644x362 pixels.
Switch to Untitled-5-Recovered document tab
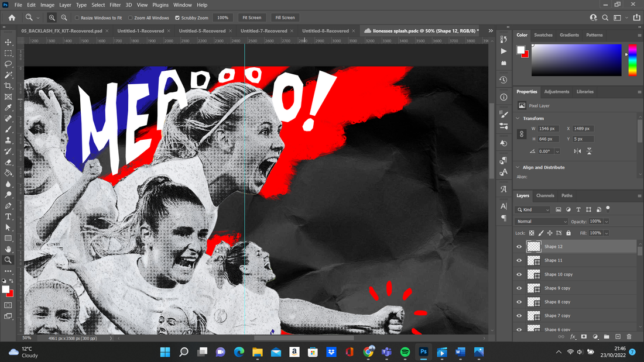pos(202,31)
